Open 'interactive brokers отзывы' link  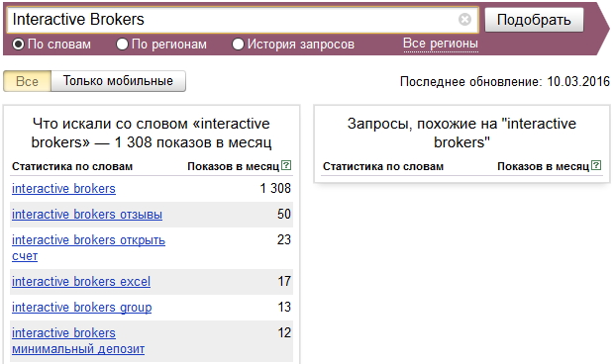pyautogui.click(x=87, y=215)
